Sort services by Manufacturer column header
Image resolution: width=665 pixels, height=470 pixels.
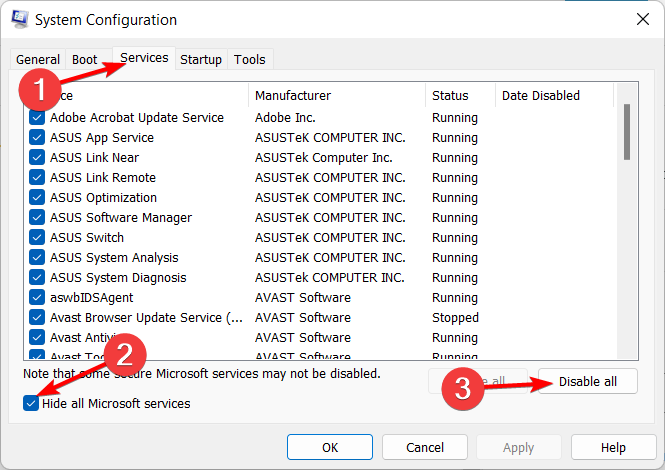(335, 96)
